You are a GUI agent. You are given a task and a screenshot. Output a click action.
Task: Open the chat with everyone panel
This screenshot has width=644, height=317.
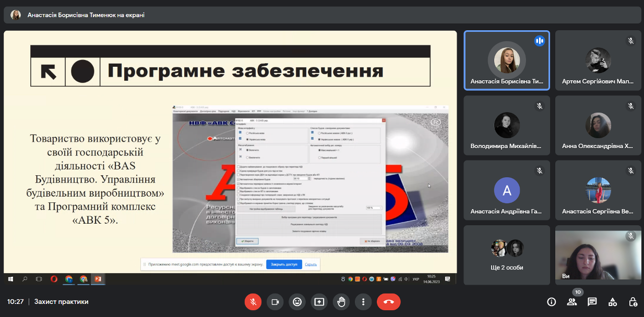[x=592, y=301]
